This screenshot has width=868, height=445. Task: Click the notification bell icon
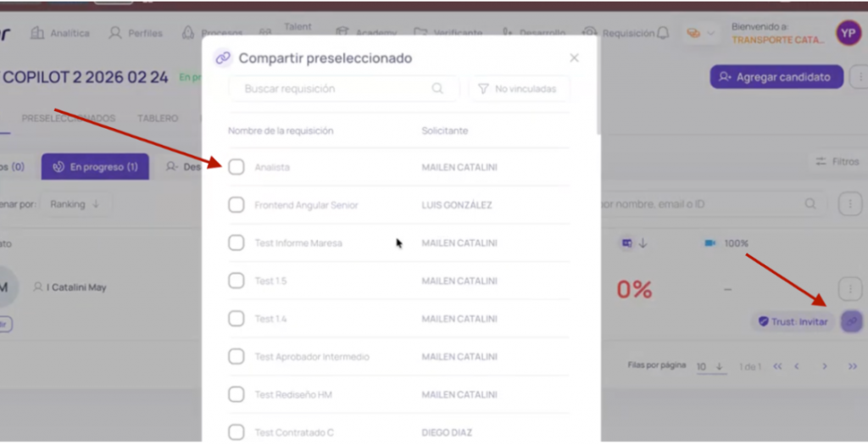tap(663, 33)
